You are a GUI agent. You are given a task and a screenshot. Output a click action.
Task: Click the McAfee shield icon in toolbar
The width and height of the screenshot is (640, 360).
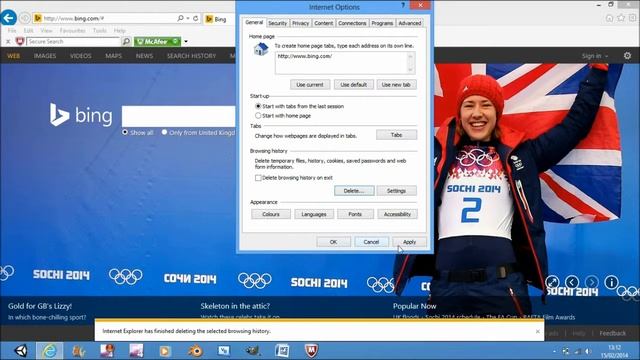tap(20, 42)
